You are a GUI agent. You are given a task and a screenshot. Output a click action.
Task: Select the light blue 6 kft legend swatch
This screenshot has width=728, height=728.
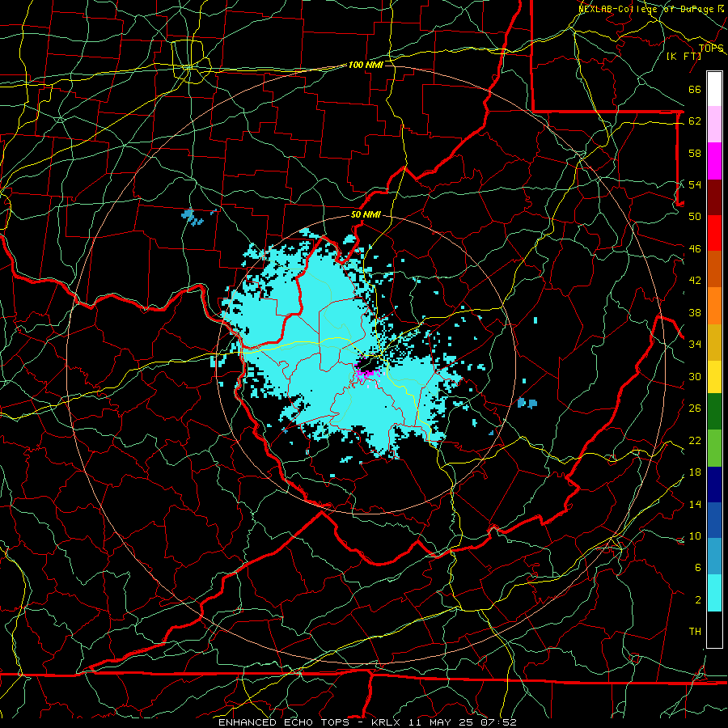click(714, 557)
